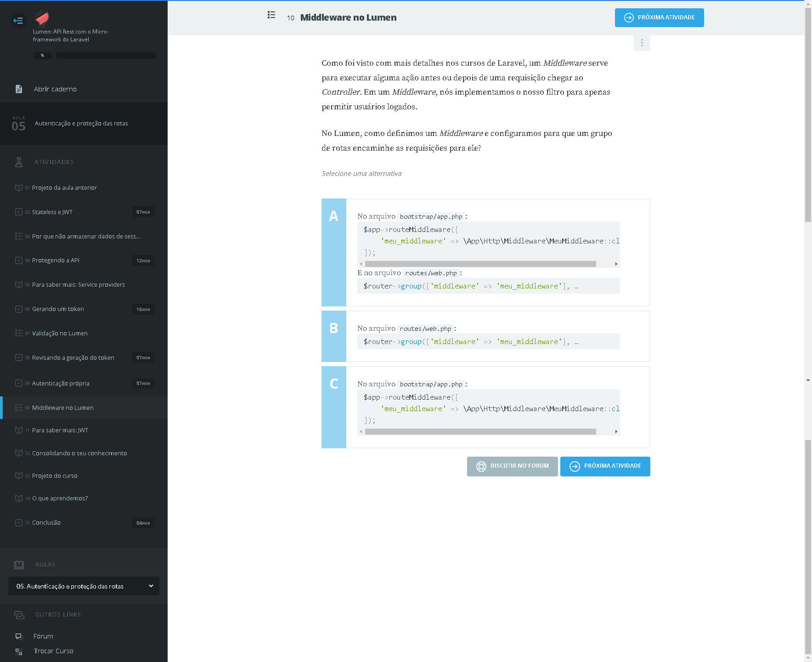Open the three-dot options menu
This screenshot has width=812, height=662.
click(642, 43)
